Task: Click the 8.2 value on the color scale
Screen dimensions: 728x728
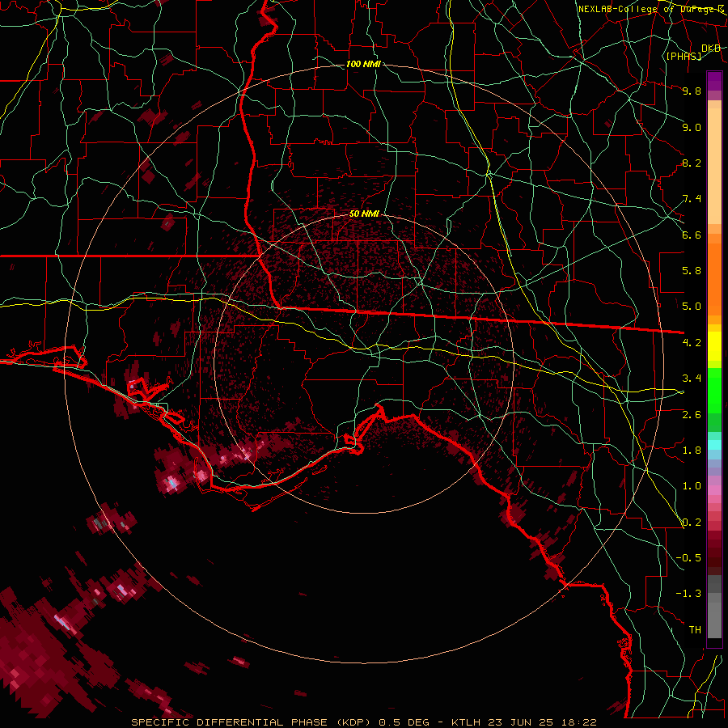Action: [x=692, y=163]
